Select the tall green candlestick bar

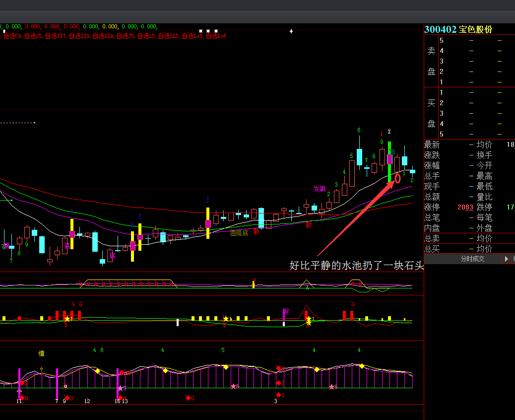click(389, 163)
